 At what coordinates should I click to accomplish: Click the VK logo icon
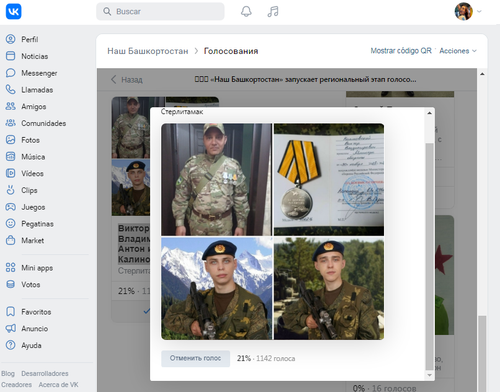pyautogui.click(x=13, y=11)
